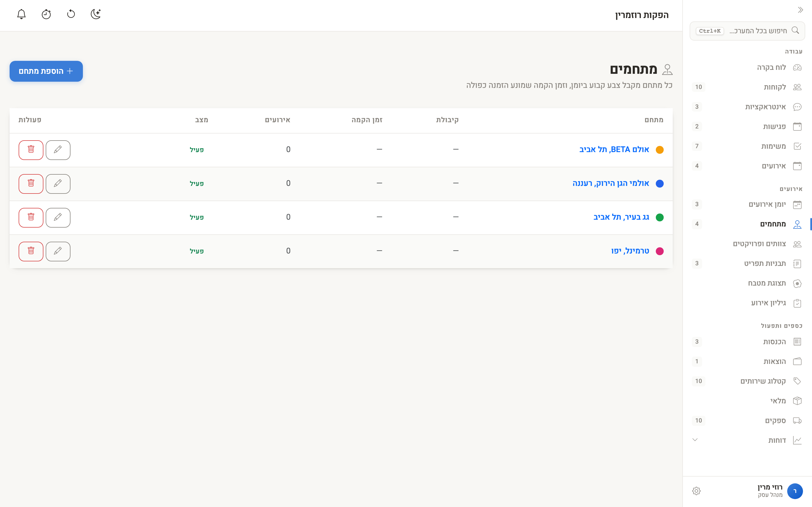Open the אולם BETA, תל אביב venue link
The width and height of the screenshot is (812, 507).
pos(614,150)
